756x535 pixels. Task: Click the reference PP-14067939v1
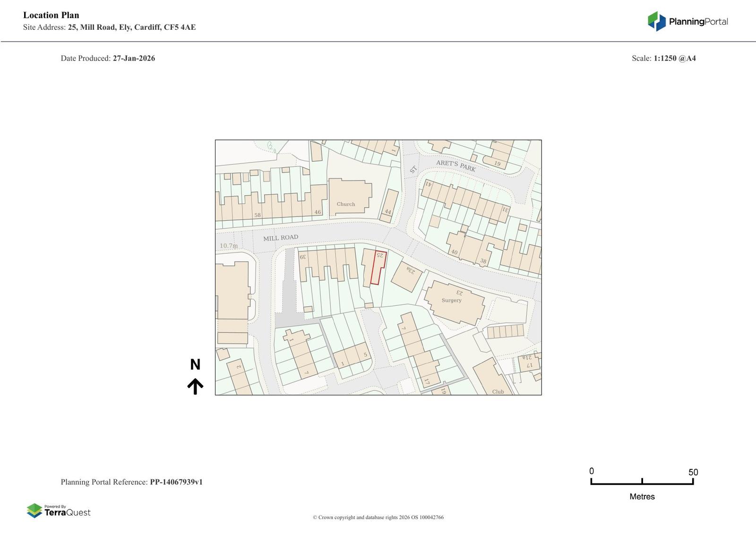click(176, 482)
